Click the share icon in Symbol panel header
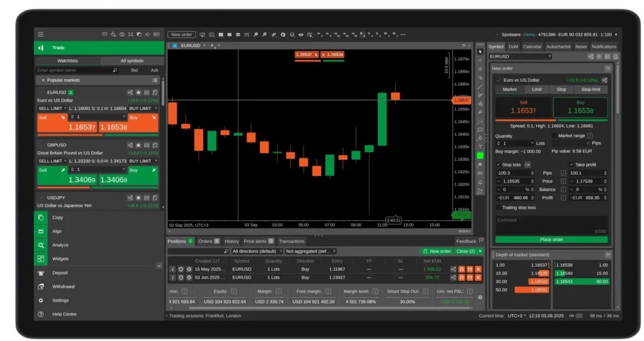644x341 pixels. [x=591, y=57]
